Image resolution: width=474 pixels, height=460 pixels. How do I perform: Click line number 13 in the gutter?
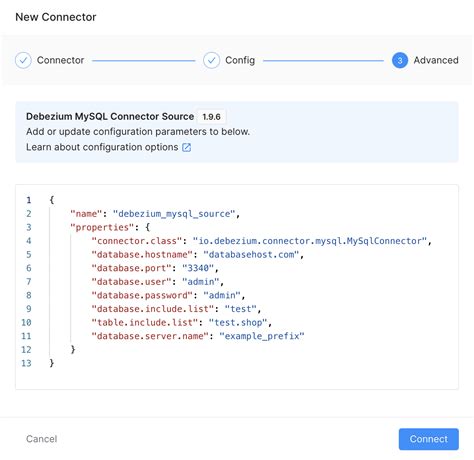(x=26, y=363)
